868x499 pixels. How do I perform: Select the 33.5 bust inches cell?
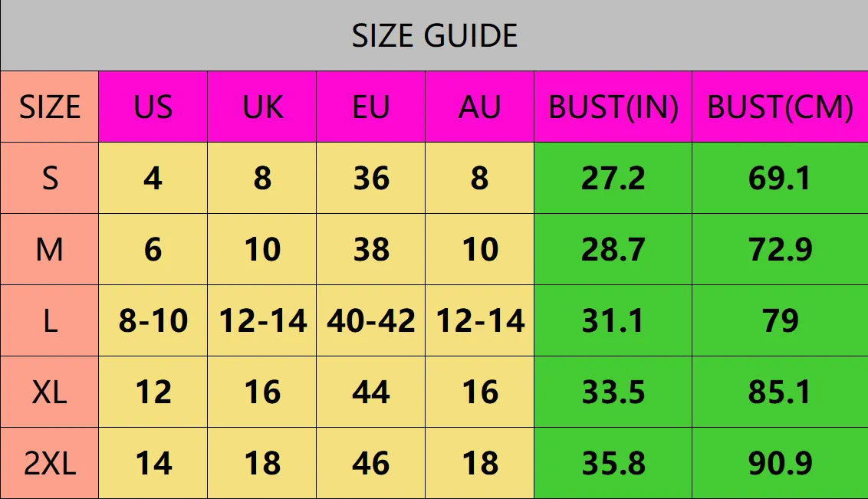(x=613, y=392)
